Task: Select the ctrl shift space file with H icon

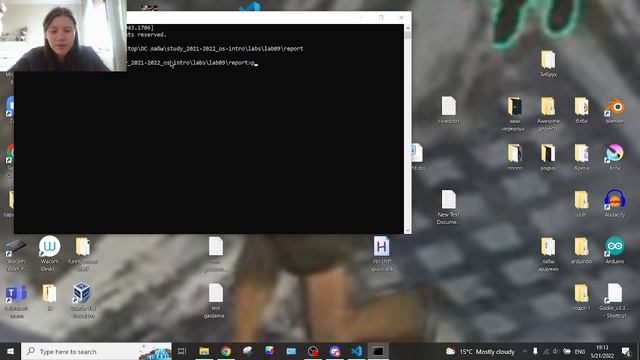Action: click(382, 254)
